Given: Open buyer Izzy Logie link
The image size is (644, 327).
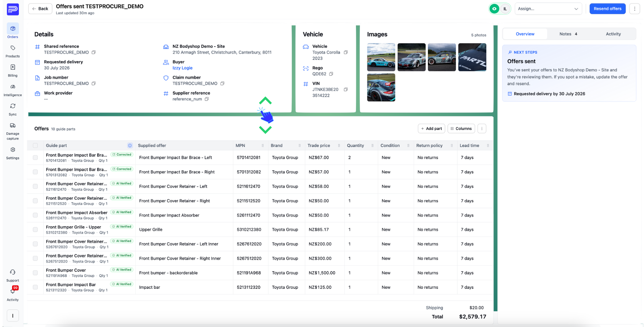Looking at the screenshot, I should [x=183, y=68].
